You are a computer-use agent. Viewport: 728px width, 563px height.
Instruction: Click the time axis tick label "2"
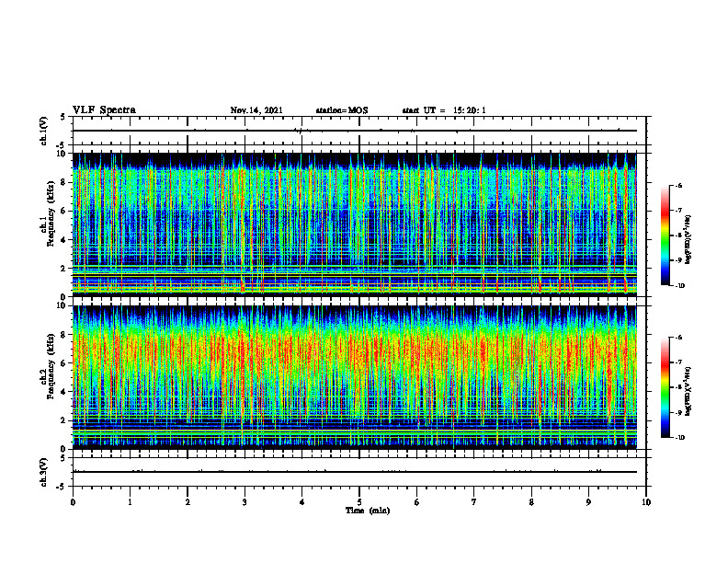coord(188,502)
